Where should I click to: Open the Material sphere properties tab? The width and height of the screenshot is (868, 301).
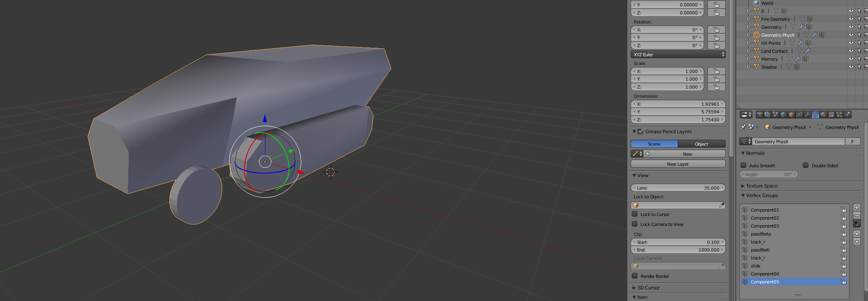823,115
